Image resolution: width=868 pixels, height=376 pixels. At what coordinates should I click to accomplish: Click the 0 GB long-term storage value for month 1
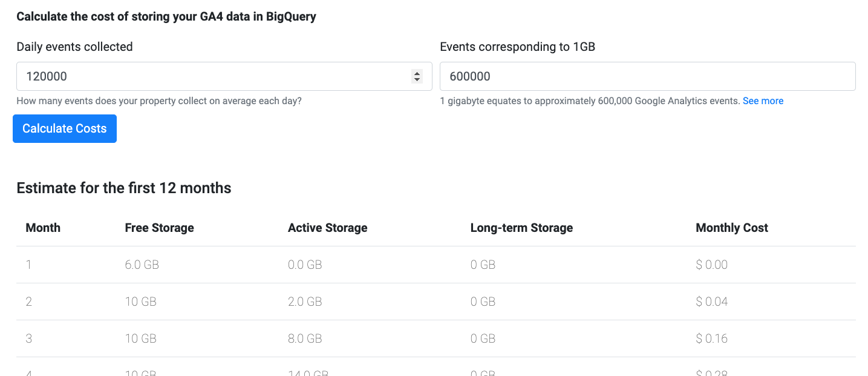coord(480,265)
